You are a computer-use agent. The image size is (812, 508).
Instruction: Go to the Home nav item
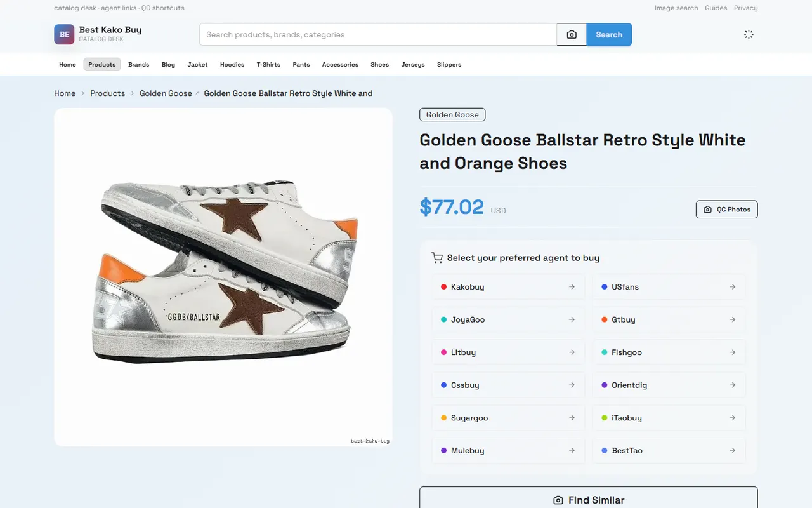tap(67, 64)
